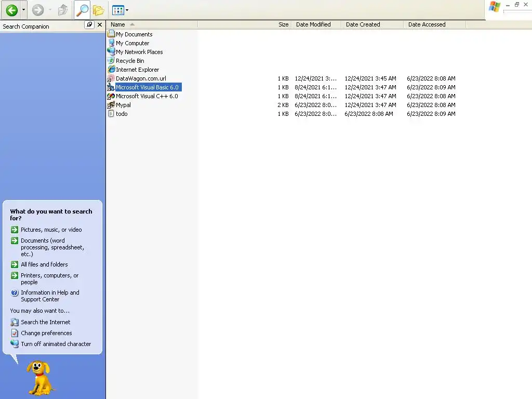Expand the Views dropdown arrow
532x399 pixels.
[x=127, y=10]
